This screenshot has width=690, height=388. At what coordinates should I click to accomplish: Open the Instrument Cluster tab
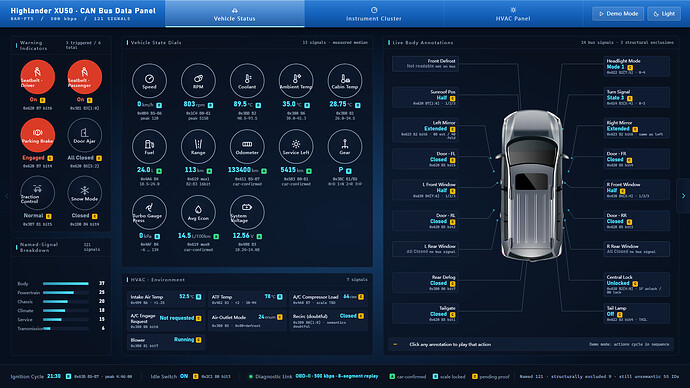374,14
